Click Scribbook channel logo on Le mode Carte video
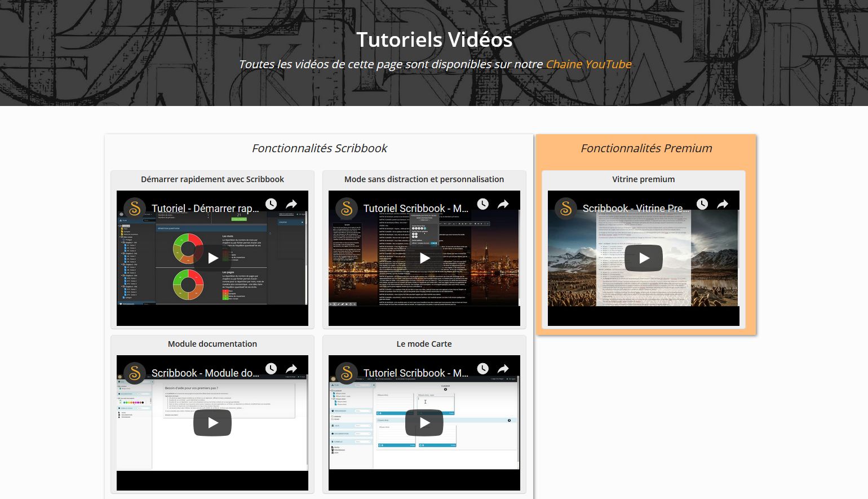 (347, 373)
